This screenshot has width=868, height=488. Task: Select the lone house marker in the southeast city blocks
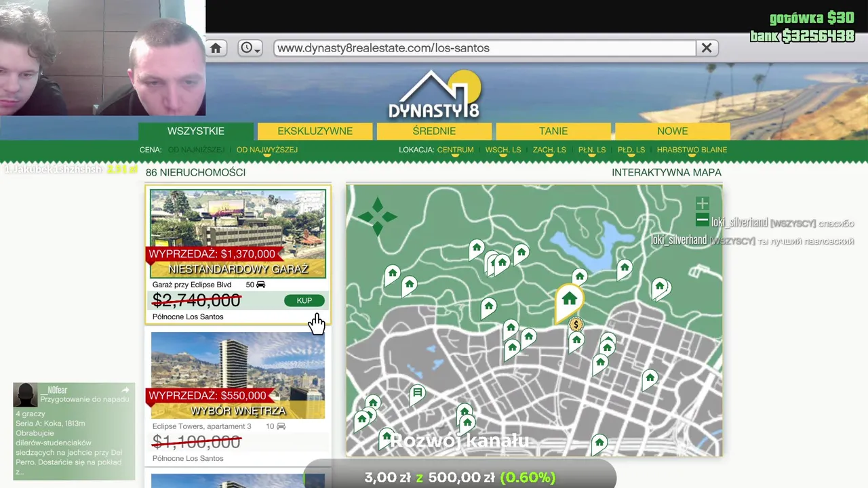[x=650, y=378]
